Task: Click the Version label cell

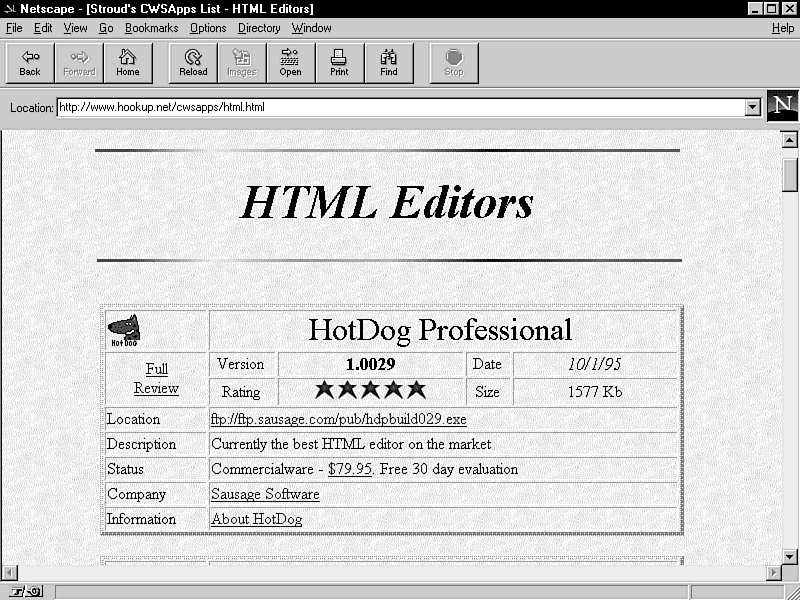Action: pos(241,364)
